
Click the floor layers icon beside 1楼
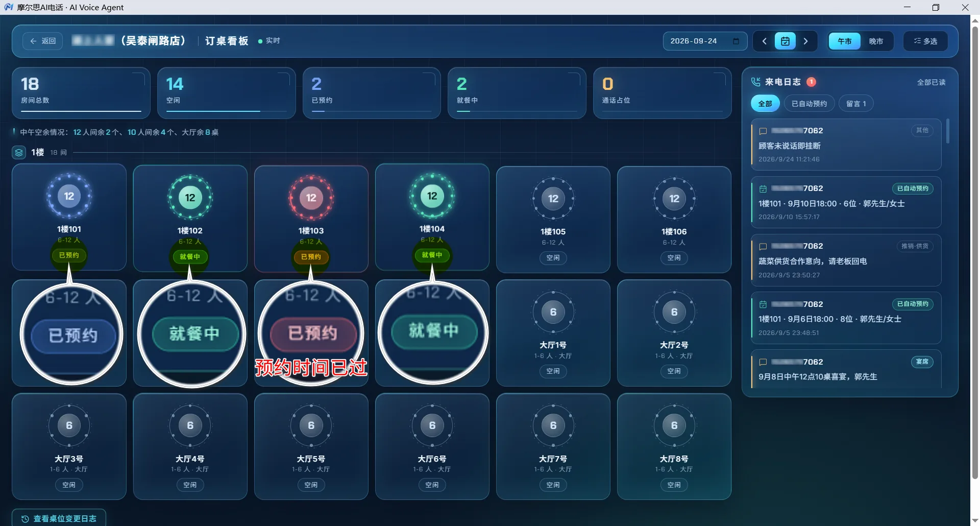[x=19, y=152]
